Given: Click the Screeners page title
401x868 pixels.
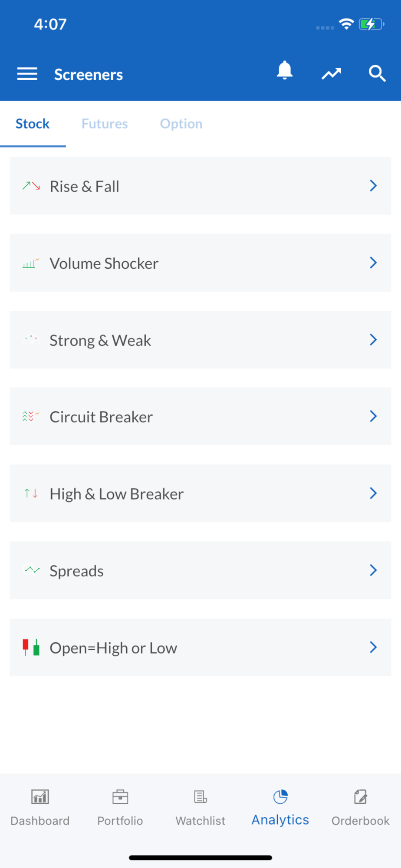Looking at the screenshot, I should tap(89, 75).
